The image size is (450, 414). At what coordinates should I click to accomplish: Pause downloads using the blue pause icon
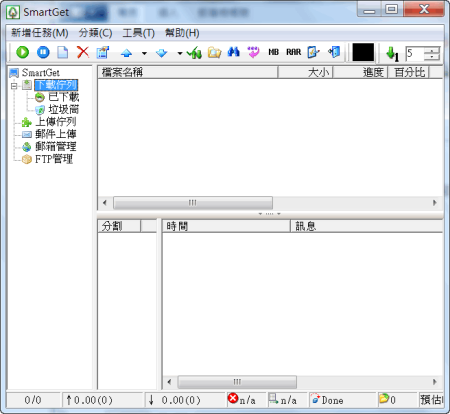tap(43, 52)
